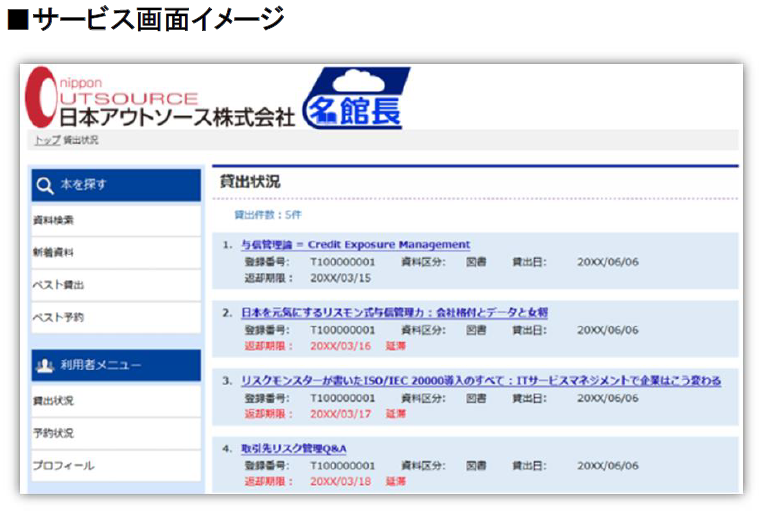Image resolution: width=763 pixels, height=513 pixels.
Task: Open the 日本を元気にするリスモン式与信管理力 book link
Action: tap(394, 313)
